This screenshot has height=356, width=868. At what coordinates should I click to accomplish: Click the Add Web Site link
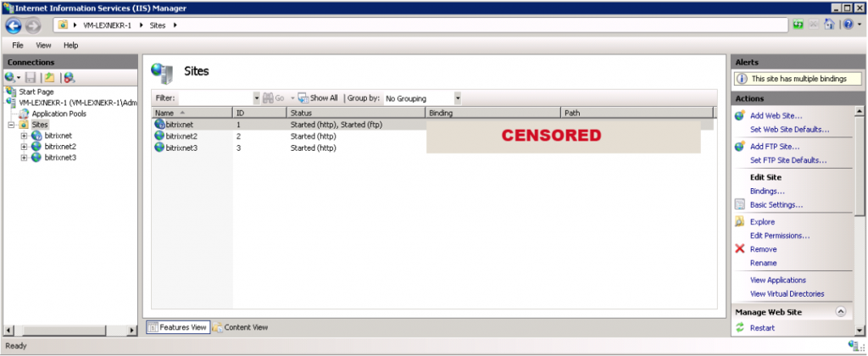776,116
